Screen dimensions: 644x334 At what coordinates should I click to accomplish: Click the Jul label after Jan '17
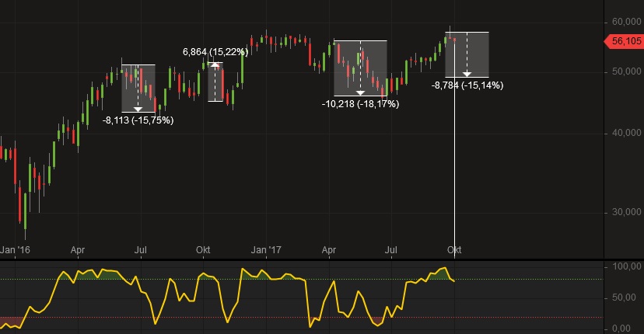[391, 249]
